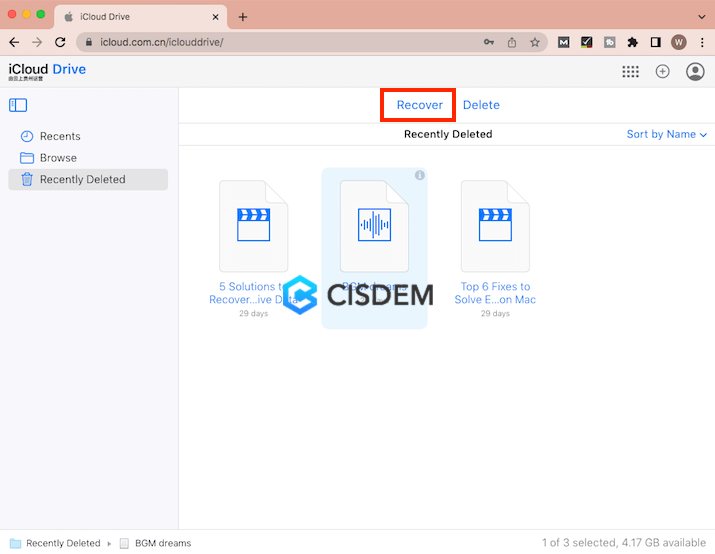Click the browser reload page icon

pyautogui.click(x=60, y=42)
